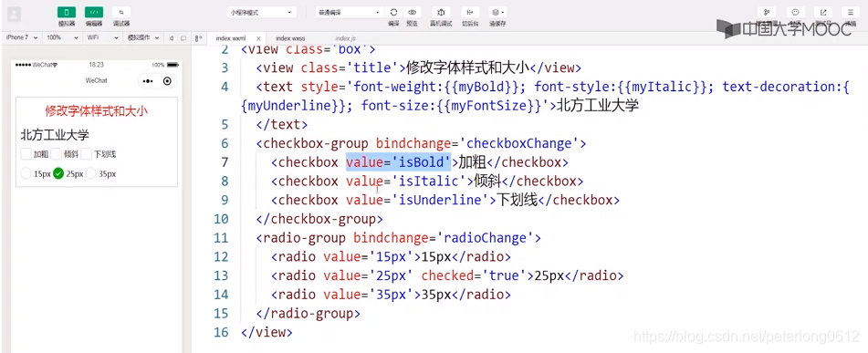
Task: Open the 普通编译 compile mode dropdown
Action: click(x=350, y=12)
